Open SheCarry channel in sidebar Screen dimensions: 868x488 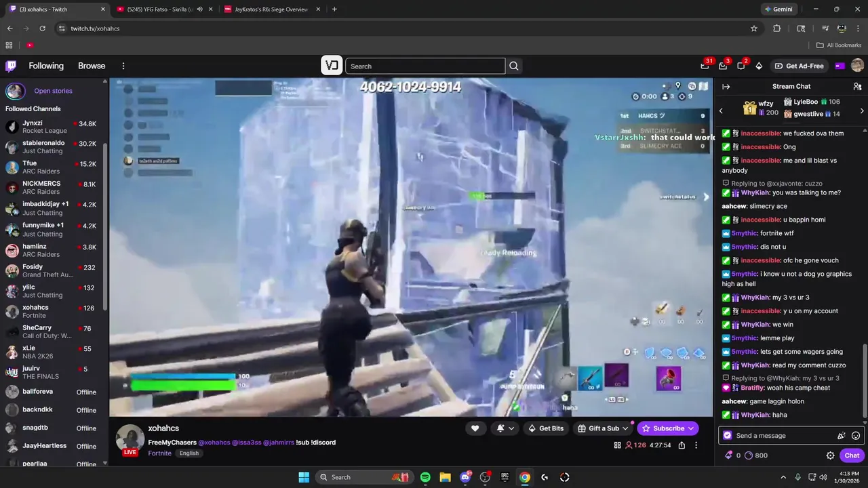click(51, 331)
